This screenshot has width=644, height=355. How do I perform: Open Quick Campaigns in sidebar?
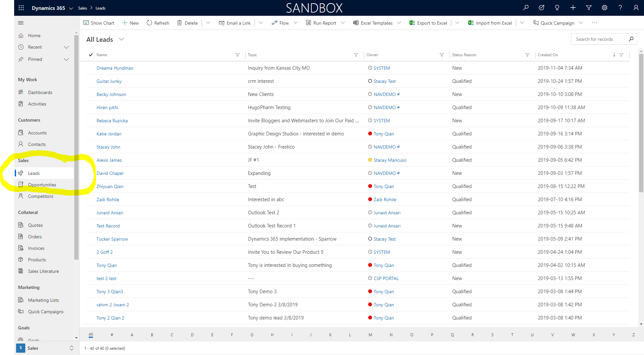pyautogui.click(x=46, y=312)
